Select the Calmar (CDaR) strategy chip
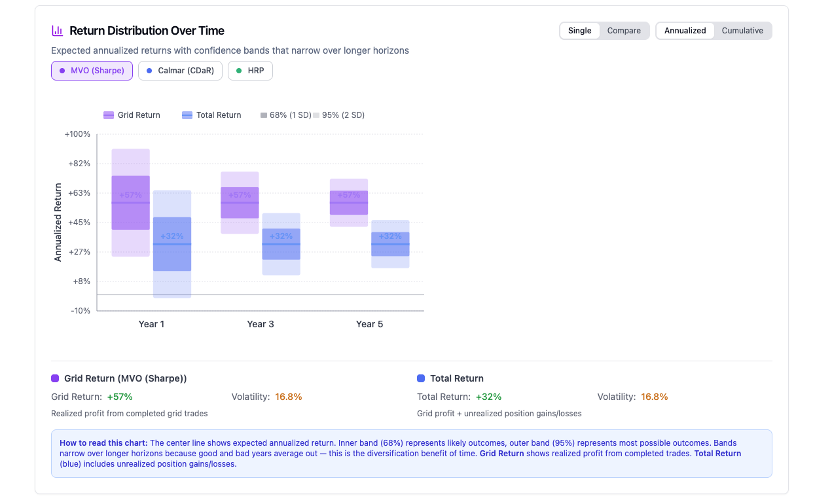The width and height of the screenshot is (832, 504). pyautogui.click(x=180, y=71)
